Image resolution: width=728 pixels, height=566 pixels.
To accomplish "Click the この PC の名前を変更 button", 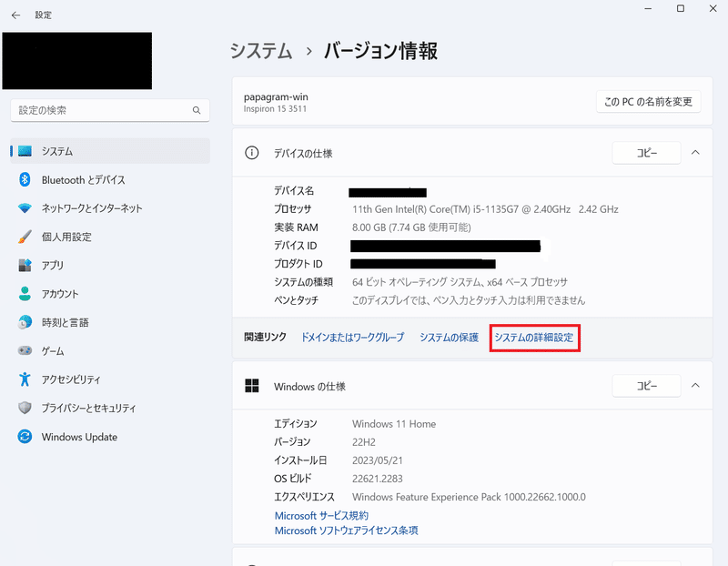I will [646, 101].
